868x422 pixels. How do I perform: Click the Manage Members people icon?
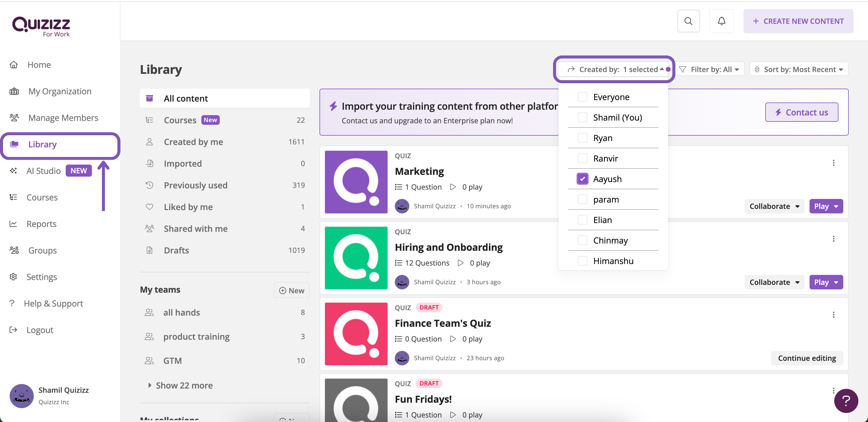click(x=14, y=118)
